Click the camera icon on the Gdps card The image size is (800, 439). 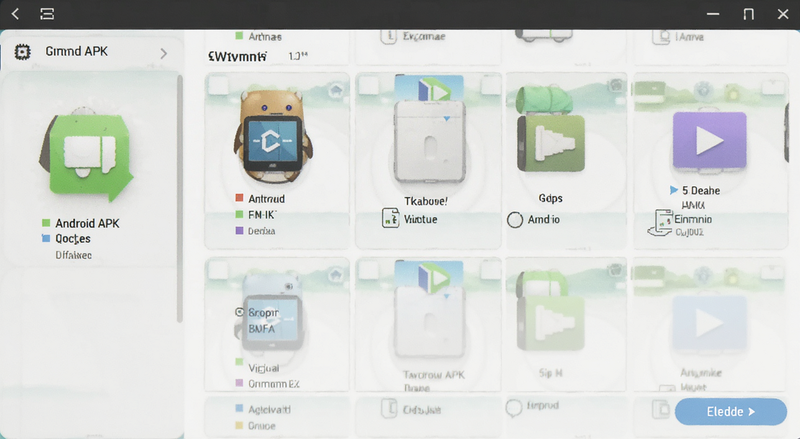point(616,85)
